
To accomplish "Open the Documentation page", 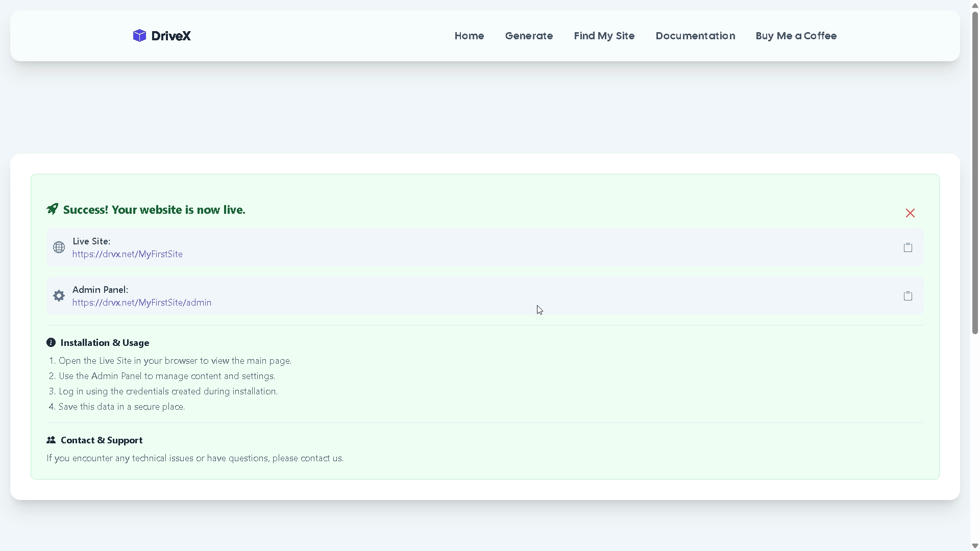I will [695, 36].
